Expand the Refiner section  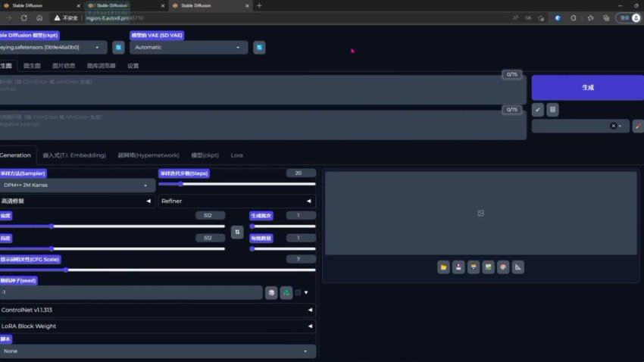pos(236,201)
